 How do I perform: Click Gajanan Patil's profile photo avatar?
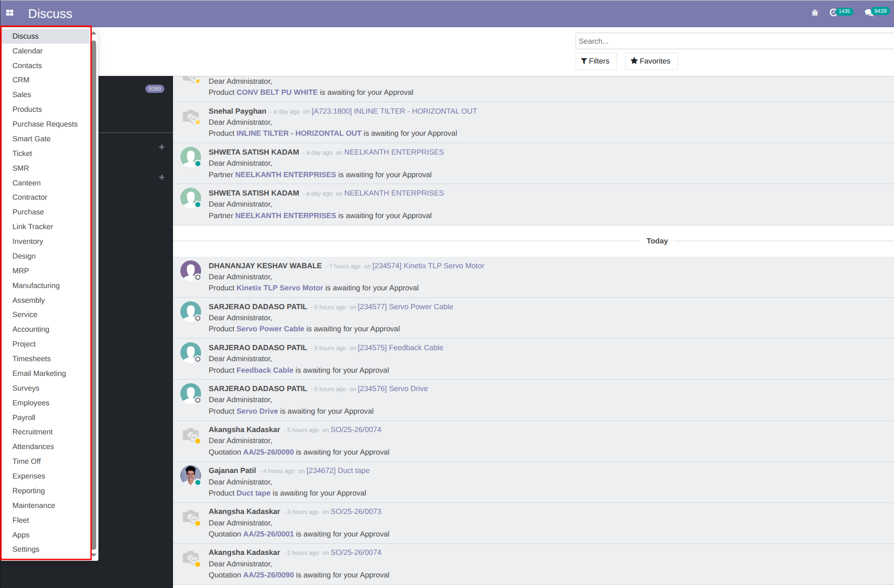tap(190, 475)
